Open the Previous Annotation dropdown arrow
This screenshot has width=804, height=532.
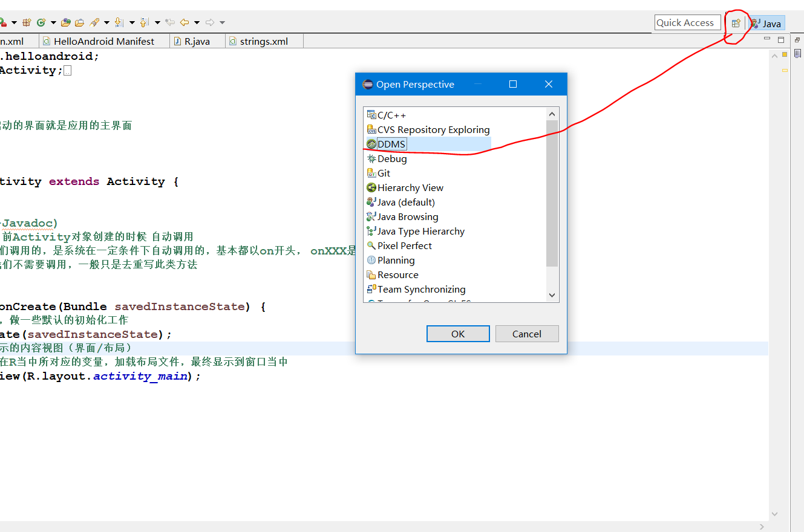click(157, 22)
